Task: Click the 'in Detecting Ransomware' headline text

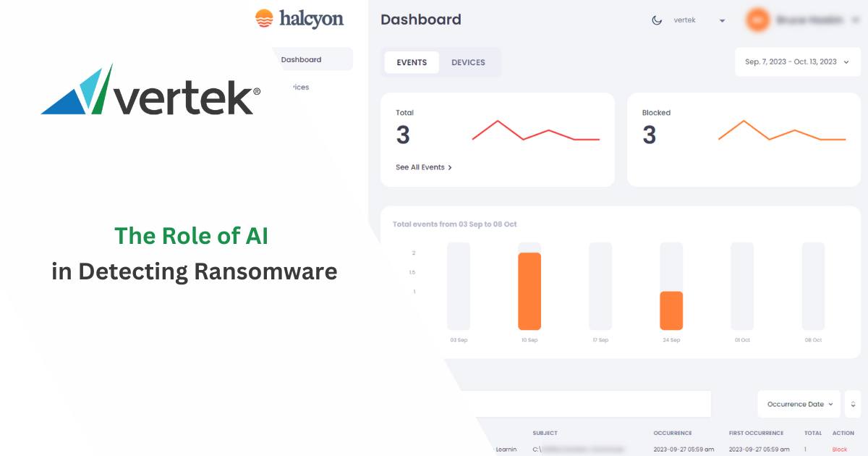Action: pos(195,271)
